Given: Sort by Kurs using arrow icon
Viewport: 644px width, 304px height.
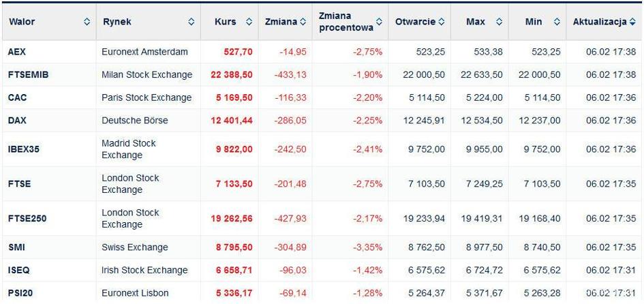Looking at the screenshot, I should click(249, 22).
